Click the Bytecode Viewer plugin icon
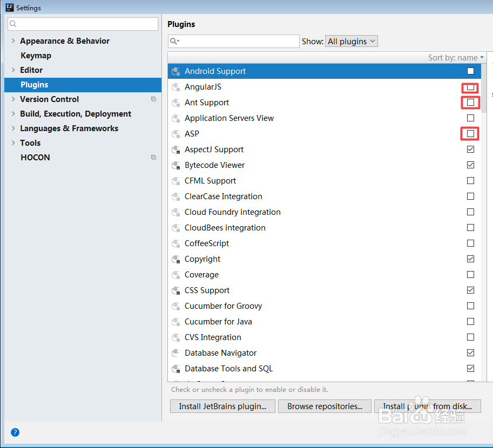Screen dimensions: 493x448 coord(175,165)
